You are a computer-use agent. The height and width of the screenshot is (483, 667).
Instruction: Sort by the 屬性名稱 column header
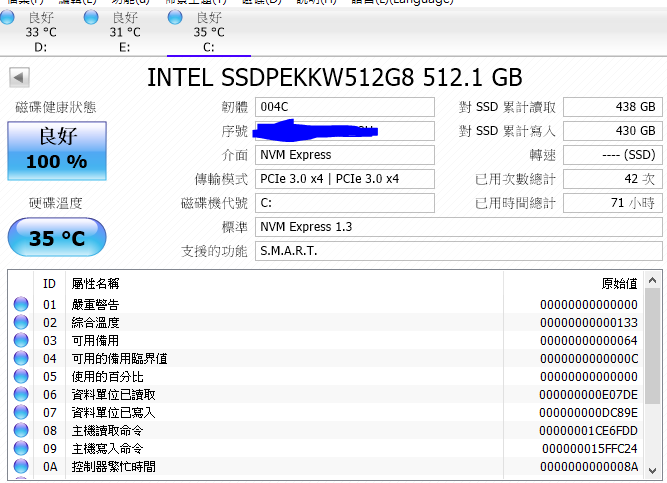[x=284, y=283]
